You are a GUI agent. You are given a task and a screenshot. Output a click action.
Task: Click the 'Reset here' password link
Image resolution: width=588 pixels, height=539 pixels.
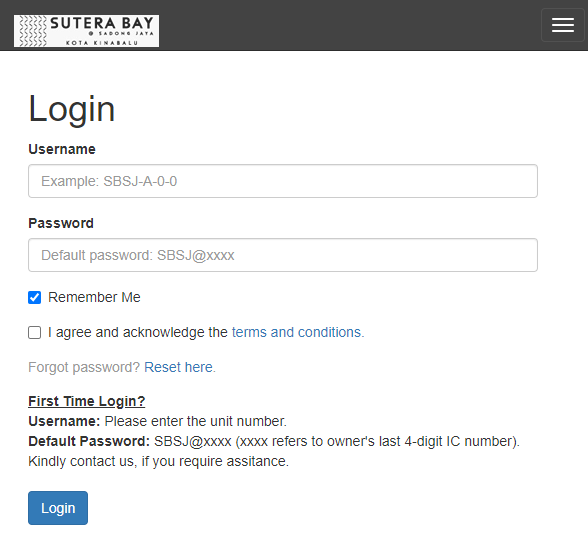tap(179, 367)
